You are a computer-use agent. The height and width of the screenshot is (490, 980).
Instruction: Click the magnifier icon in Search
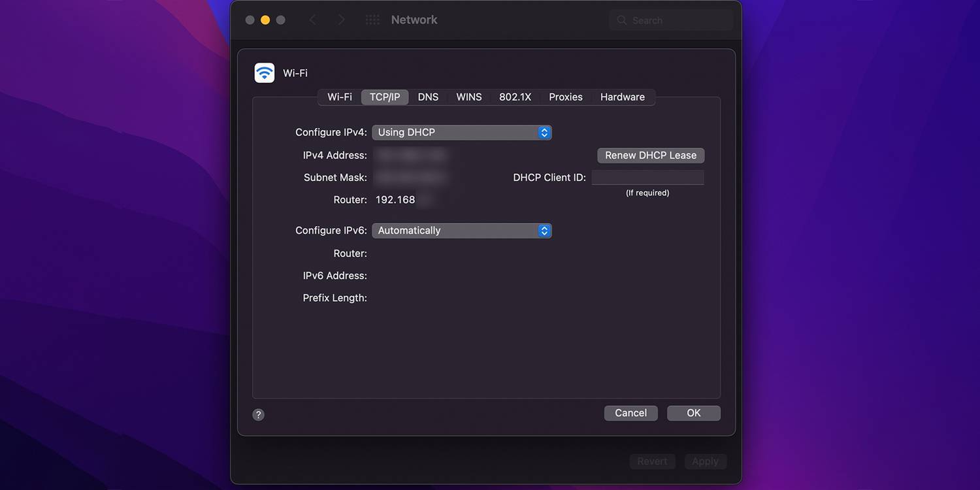[622, 20]
